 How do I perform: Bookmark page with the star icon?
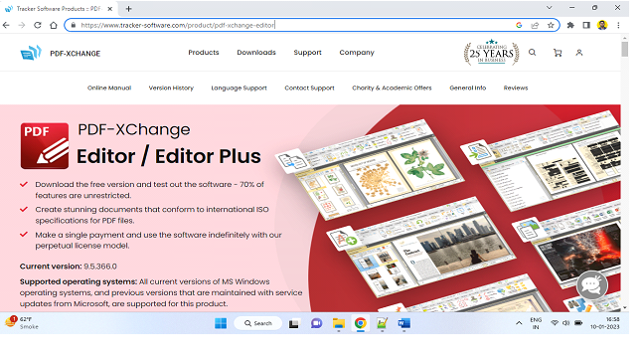[551, 25]
